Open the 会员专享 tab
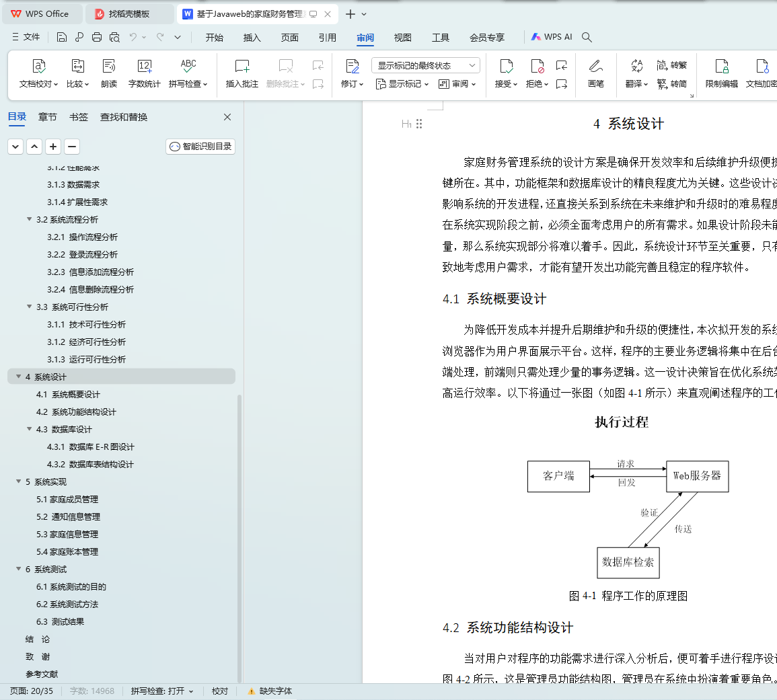The width and height of the screenshot is (777, 700). pyautogui.click(x=486, y=38)
